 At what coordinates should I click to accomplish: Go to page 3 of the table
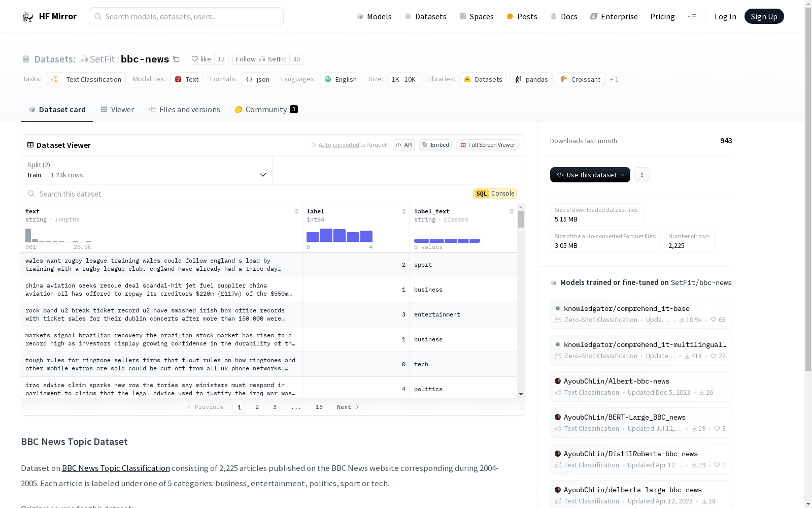tap(275, 407)
